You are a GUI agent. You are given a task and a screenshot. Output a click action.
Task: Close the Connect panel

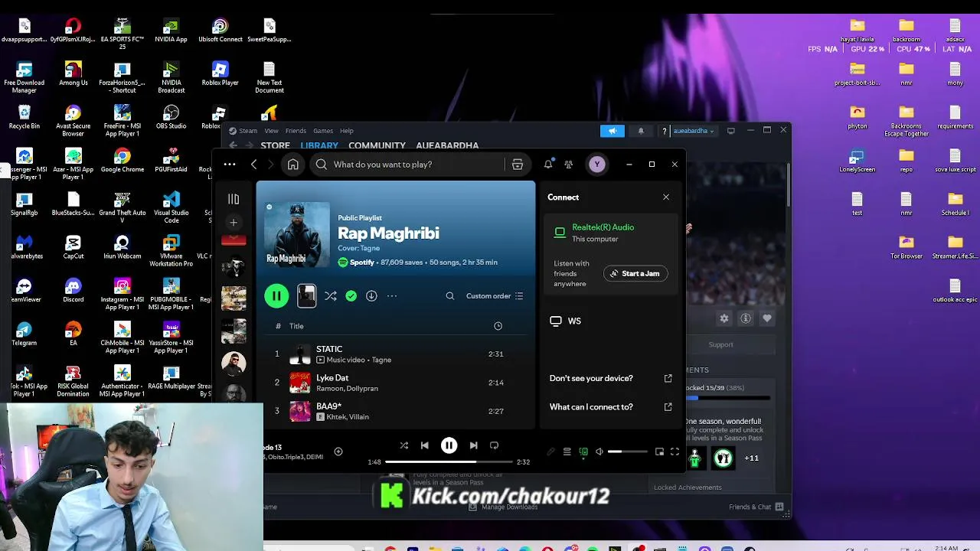[666, 197]
